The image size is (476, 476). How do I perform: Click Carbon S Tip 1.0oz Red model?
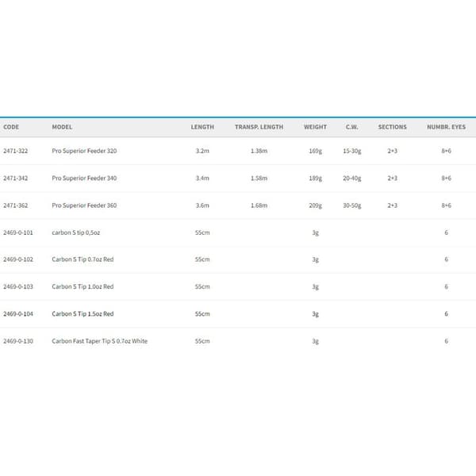83,286
